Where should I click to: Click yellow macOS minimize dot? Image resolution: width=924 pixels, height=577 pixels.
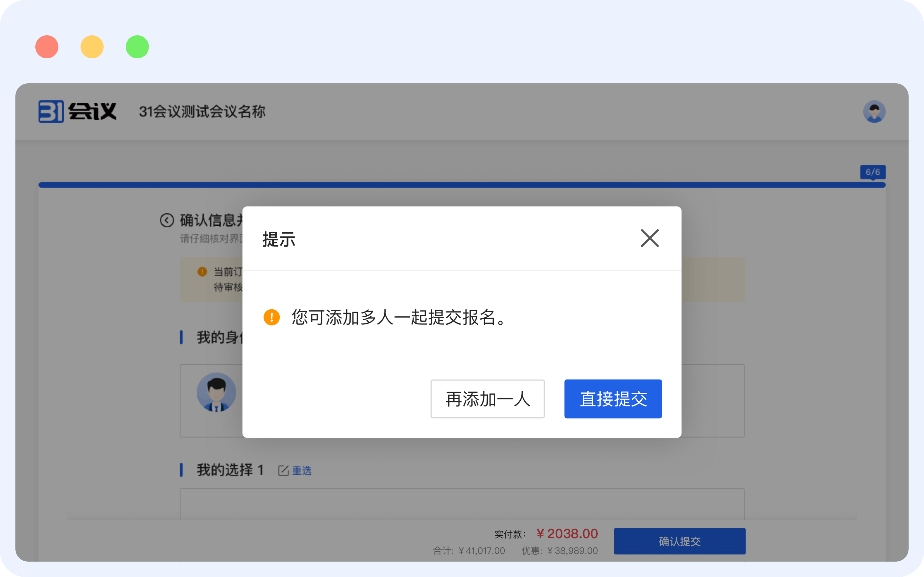92,47
